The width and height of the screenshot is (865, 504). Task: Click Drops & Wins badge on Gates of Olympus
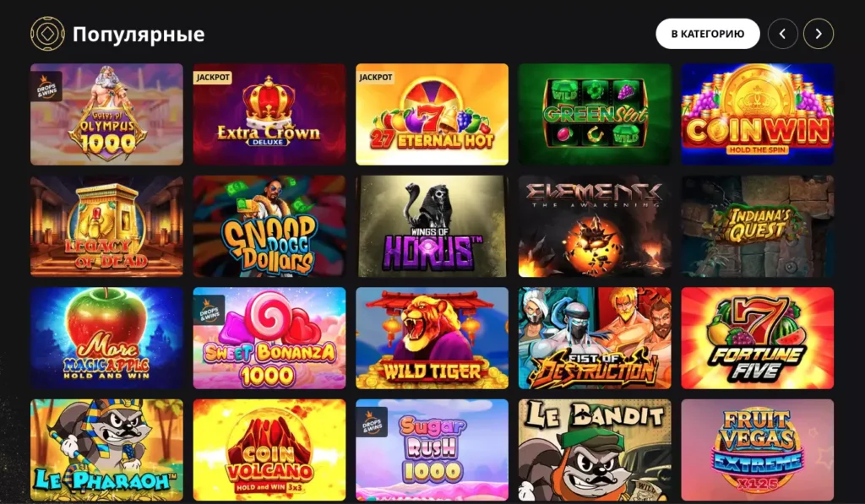point(46,86)
